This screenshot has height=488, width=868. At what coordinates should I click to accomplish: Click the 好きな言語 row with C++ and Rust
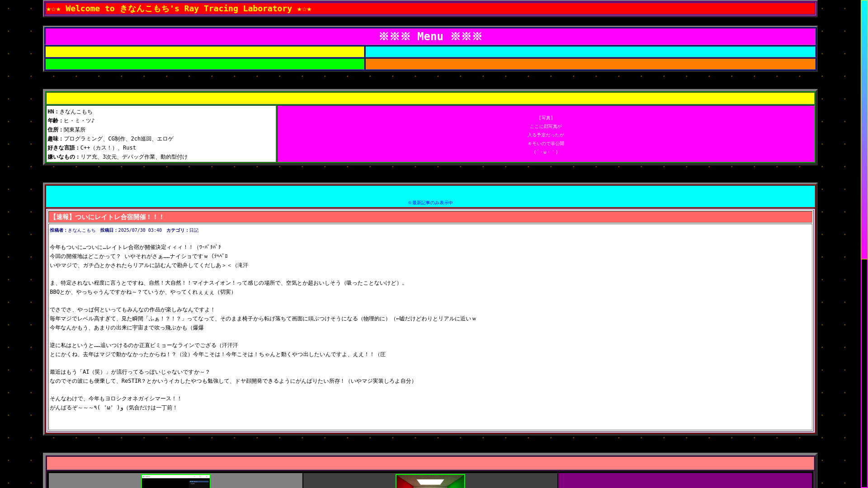coord(92,148)
